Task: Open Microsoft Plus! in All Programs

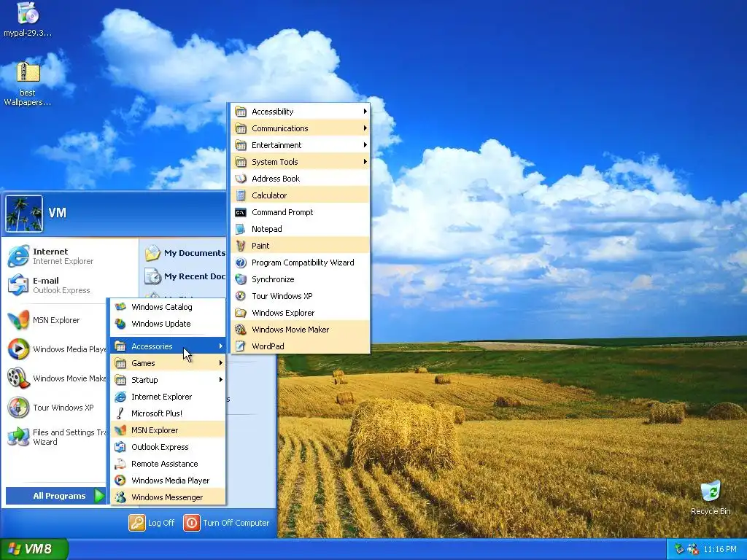Action: tap(168, 413)
